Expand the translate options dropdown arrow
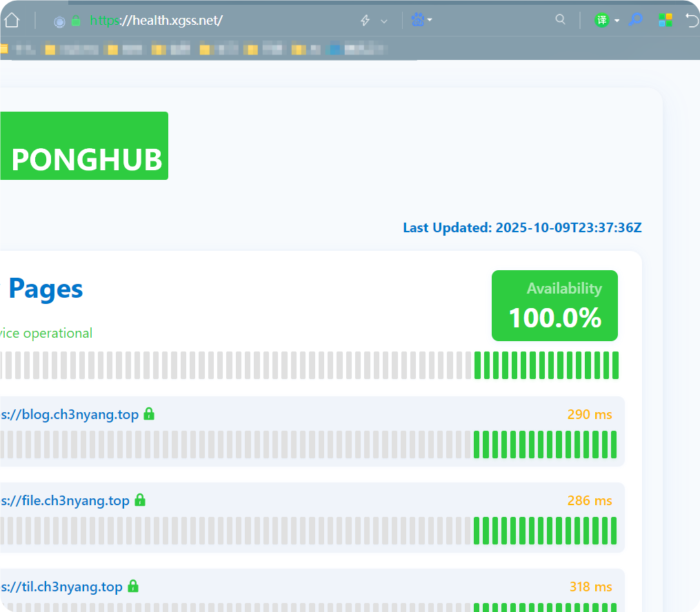Image resolution: width=700 pixels, height=612 pixels. click(617, 21)
